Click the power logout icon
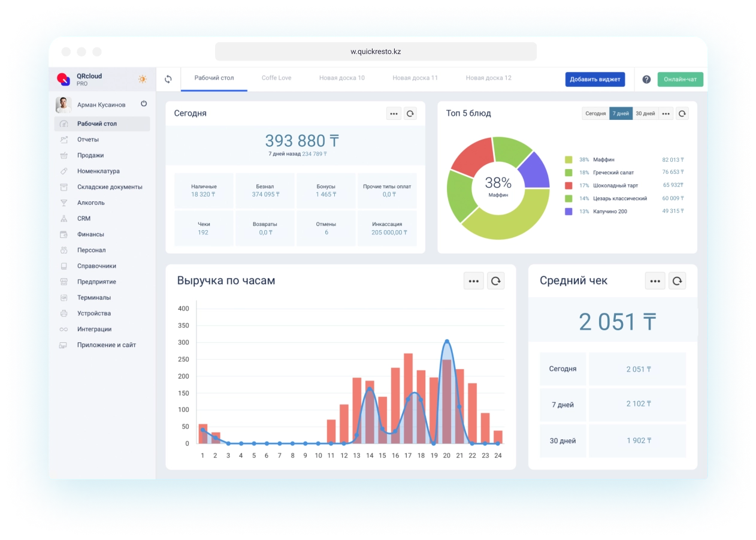 (144, 104)
